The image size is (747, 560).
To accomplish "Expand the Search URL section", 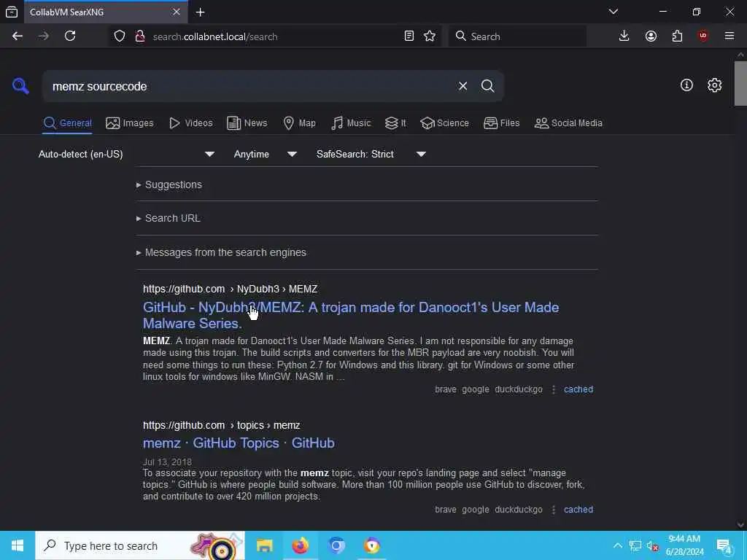I will 169,218.
